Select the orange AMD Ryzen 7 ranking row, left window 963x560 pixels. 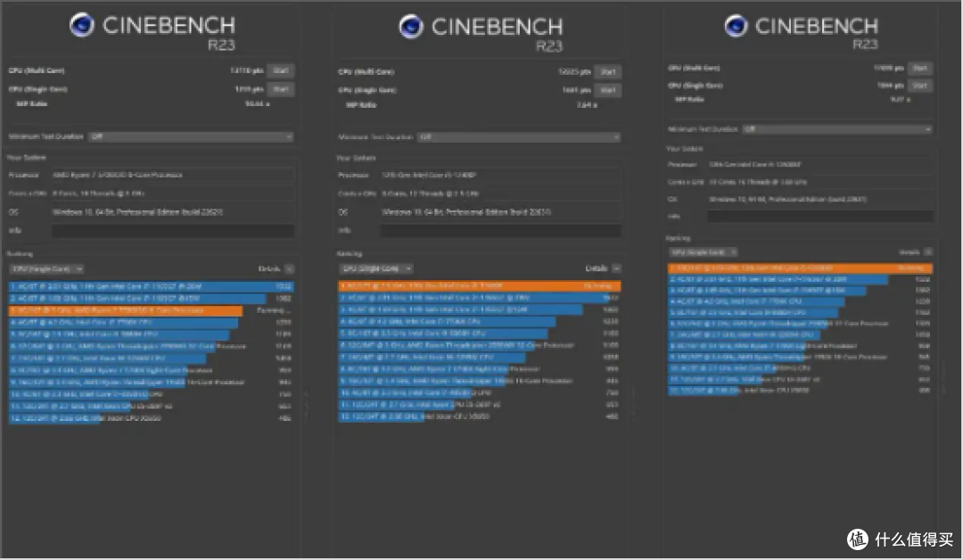tap(151, 310)
